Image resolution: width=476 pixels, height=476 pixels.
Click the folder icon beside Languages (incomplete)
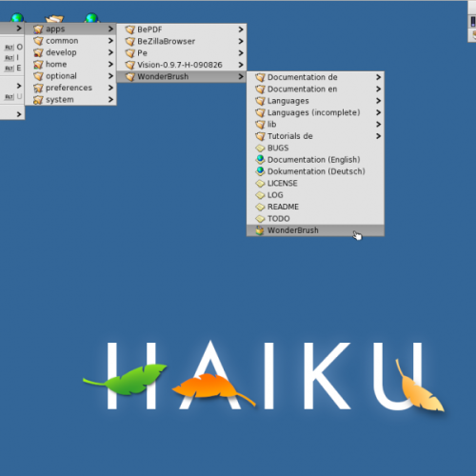point(260,112)
